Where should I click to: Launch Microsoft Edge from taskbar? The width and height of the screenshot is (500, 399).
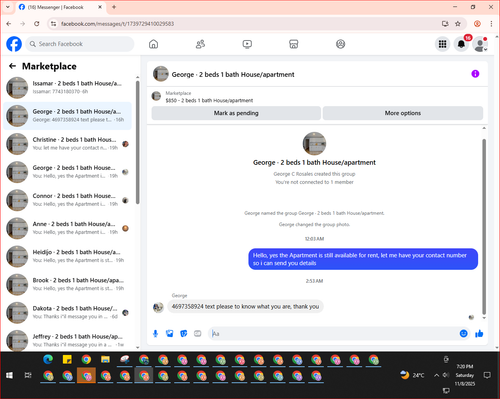[48, 359]
